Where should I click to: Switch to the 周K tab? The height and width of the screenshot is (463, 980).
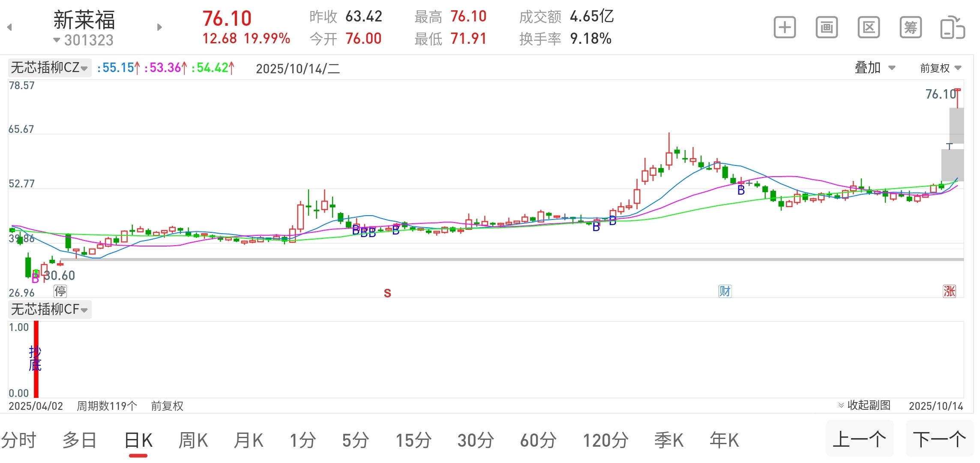click(x=193, y=440)
